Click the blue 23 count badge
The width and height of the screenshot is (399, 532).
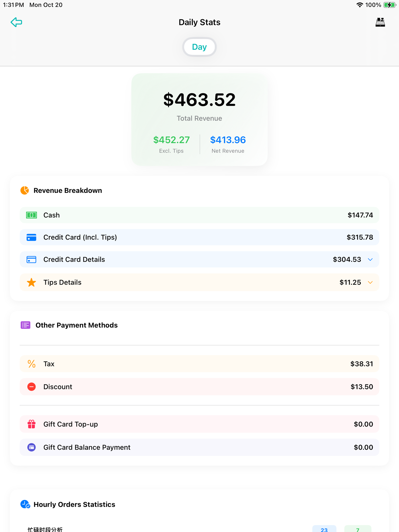coord(324,529)
